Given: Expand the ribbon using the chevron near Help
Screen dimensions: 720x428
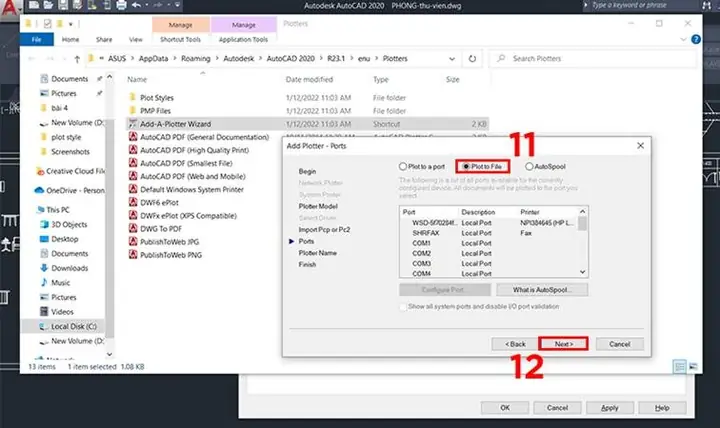Looking at the screenshot, I should (x=683, y=39).
